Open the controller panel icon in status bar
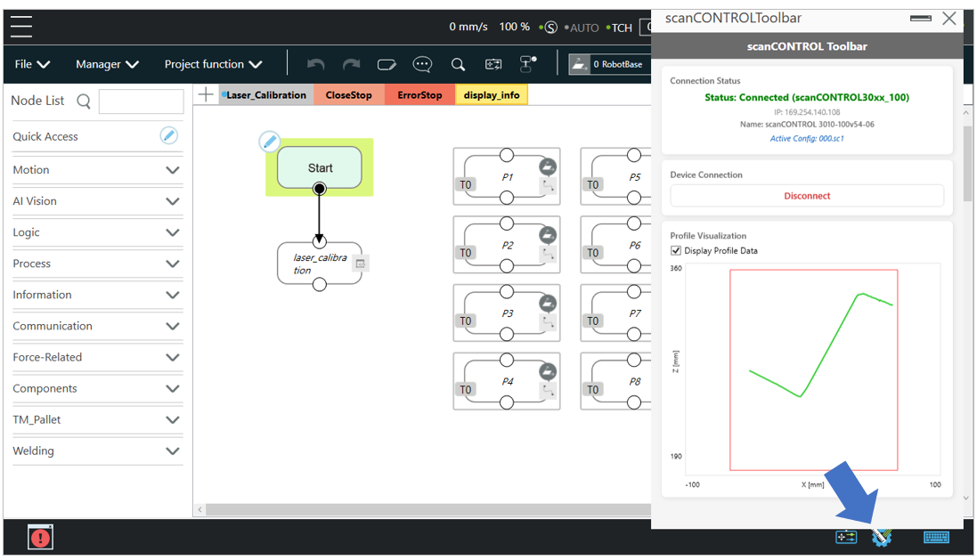The width and height of the screenshot is (977, 560). (845, 537)
